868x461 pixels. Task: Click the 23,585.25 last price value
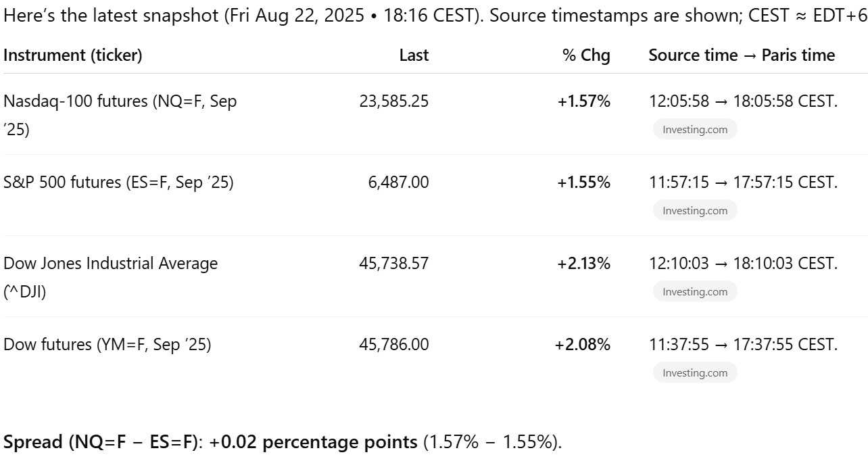click(x=393, y=102)
